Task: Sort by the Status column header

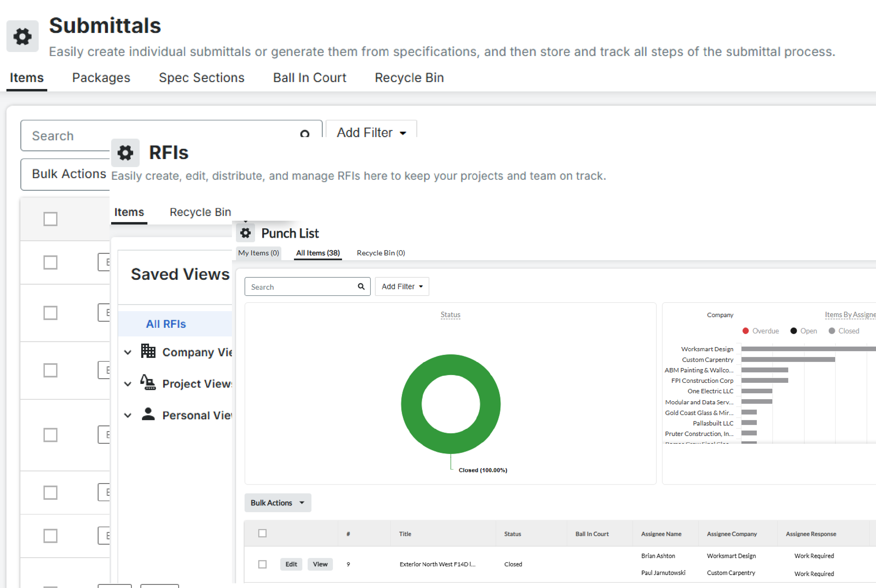Action: 513,534
